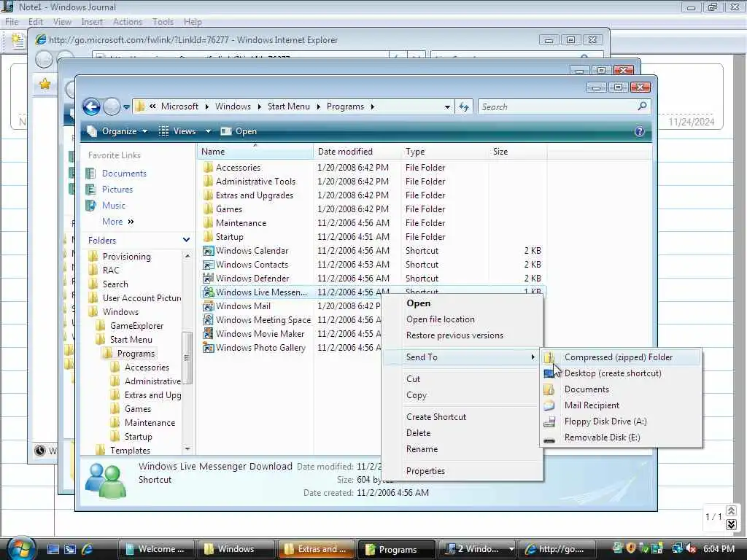
Task: Click the Folders tree scroll-down arrow
Action: tap(187, 449)
